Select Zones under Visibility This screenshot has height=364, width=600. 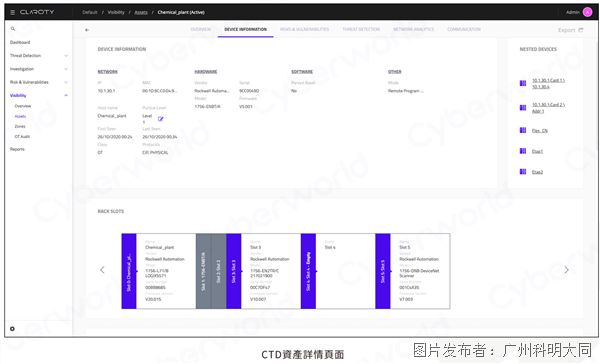20,126
